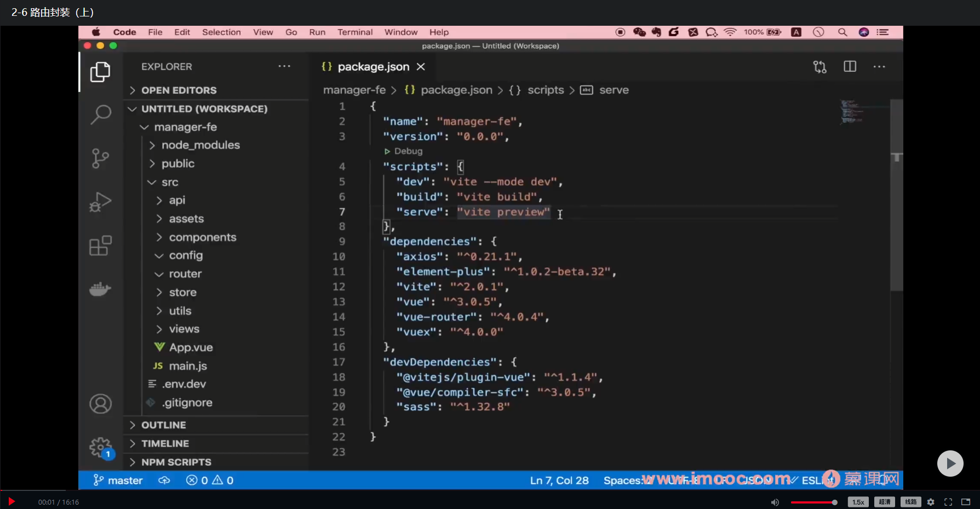Open the Apple menu
Image resolution: width=980 pixels, height=509 pixels.
[x=96, y=32]
